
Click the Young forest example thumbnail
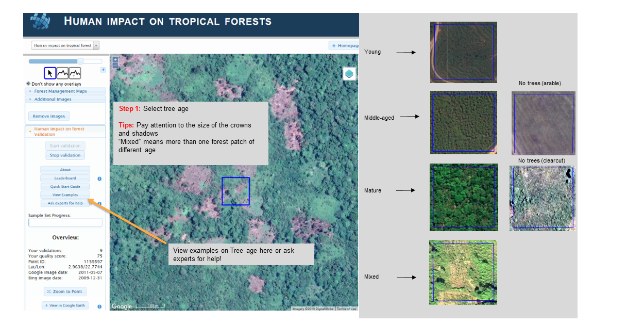point(464,52)
